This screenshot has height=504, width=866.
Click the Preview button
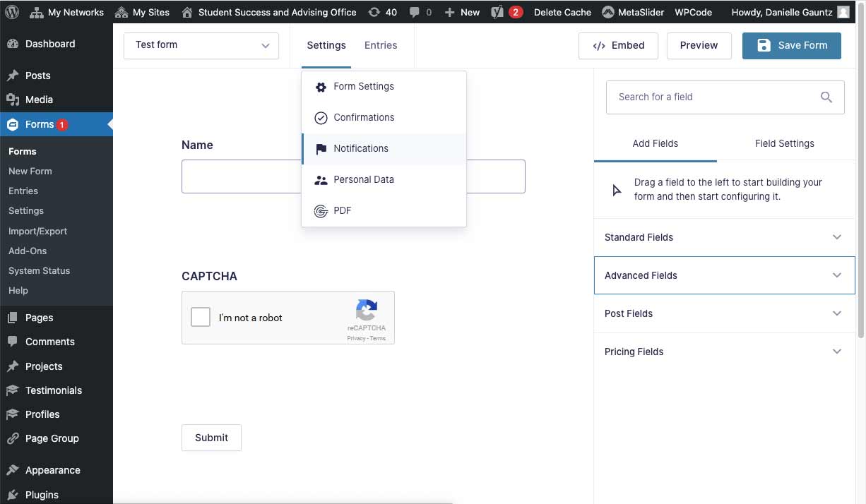699,45
